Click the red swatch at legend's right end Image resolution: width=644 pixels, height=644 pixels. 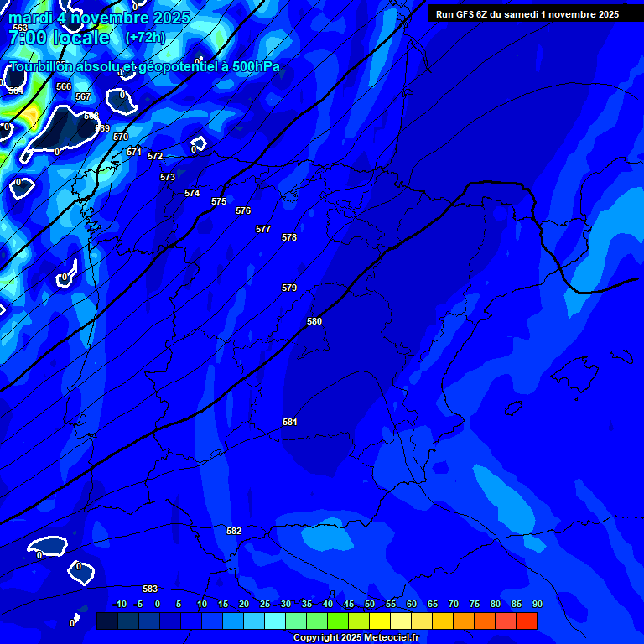(527, 621)
